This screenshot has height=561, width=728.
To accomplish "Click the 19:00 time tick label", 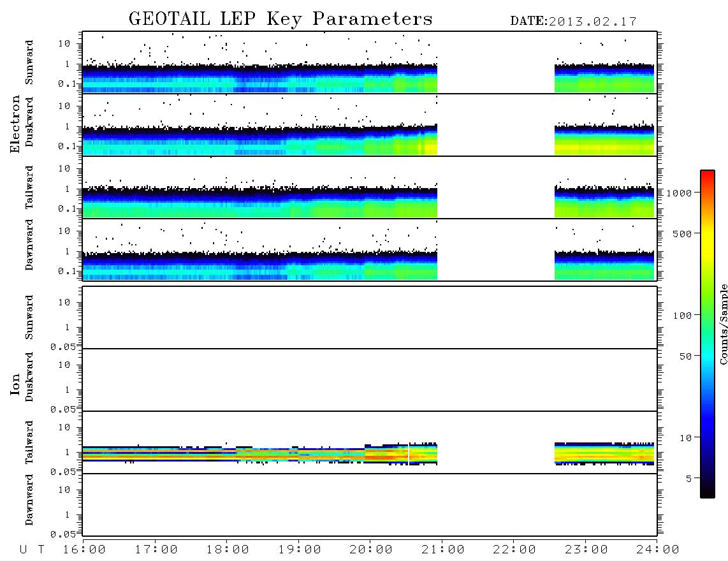I will click(x=300, y=550).
